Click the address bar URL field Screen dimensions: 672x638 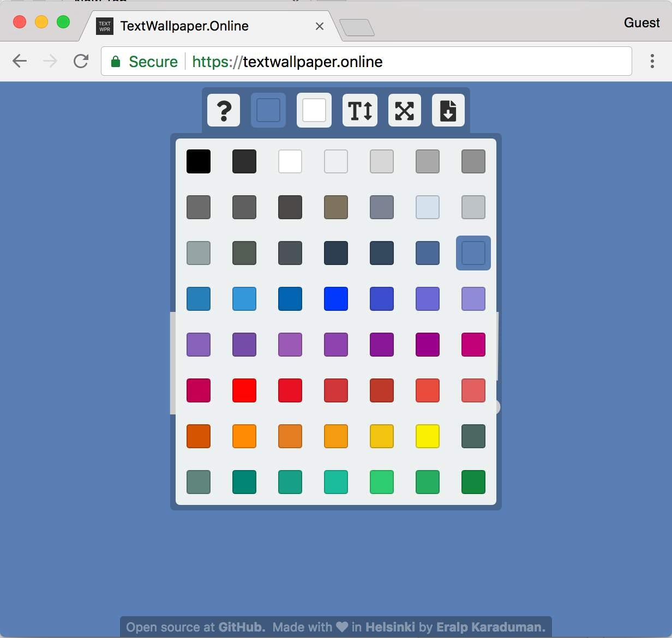367,61
